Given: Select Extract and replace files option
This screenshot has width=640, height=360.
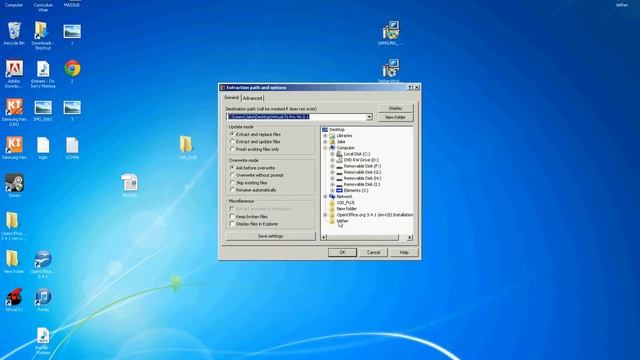Looking at the screenshot, I should coord(232,134).
